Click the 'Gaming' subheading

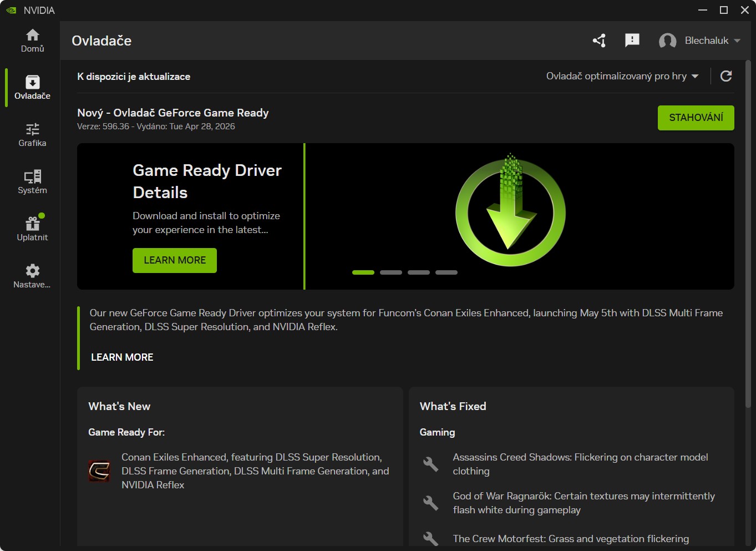437,432
